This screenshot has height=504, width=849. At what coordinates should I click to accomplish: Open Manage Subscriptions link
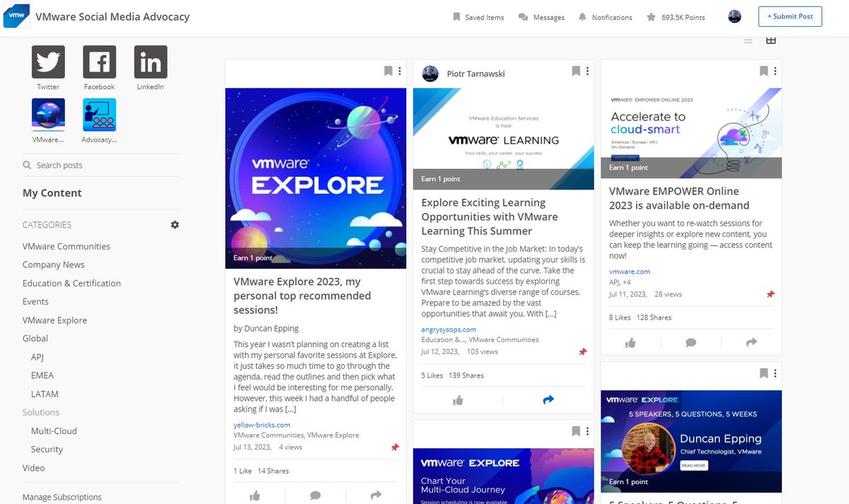(62, 497)
